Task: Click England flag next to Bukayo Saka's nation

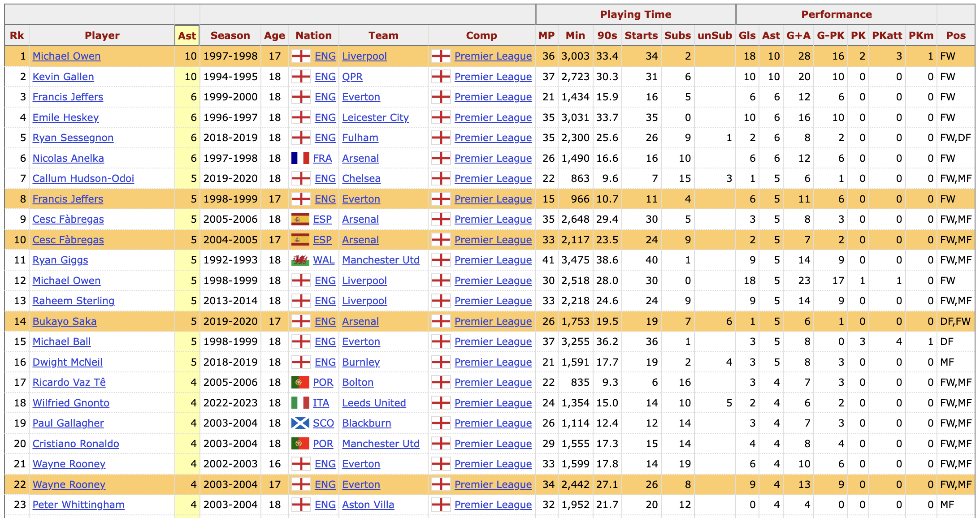Action: tap(301, 321)
